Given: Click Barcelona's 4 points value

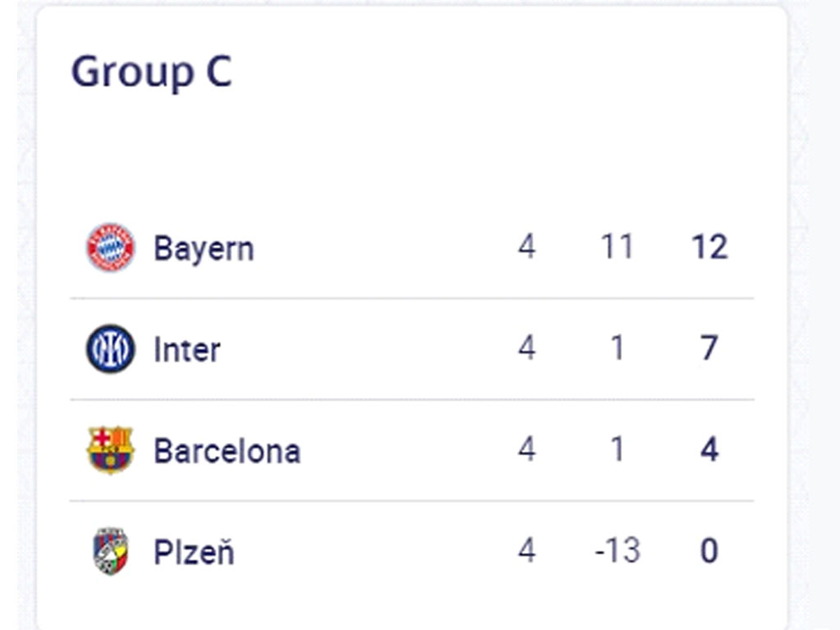Looking at the screenshot, I should coord(710,450).
